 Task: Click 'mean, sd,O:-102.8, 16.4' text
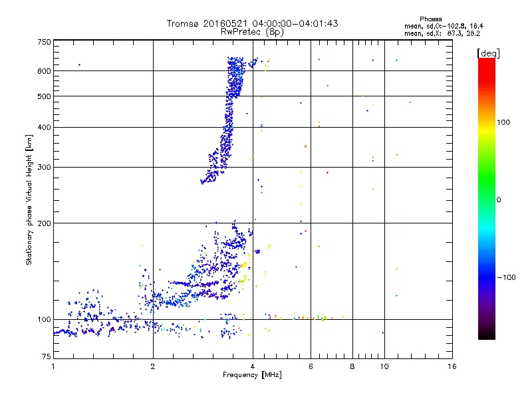[x=444, y=26]
